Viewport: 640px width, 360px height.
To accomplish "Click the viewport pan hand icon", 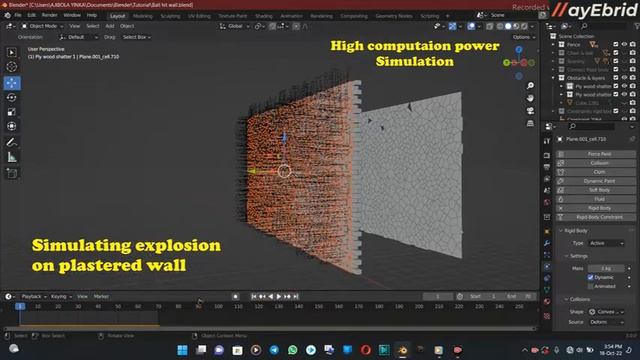I will click(x=530, y=98).
